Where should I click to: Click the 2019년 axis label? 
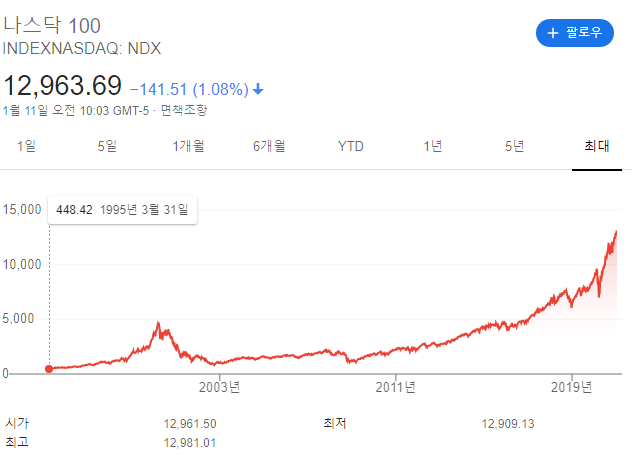pos(572,387)
